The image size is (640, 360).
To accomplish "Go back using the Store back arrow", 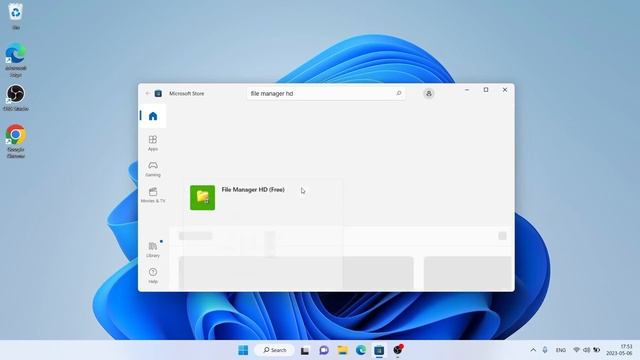I will (147, 93).
